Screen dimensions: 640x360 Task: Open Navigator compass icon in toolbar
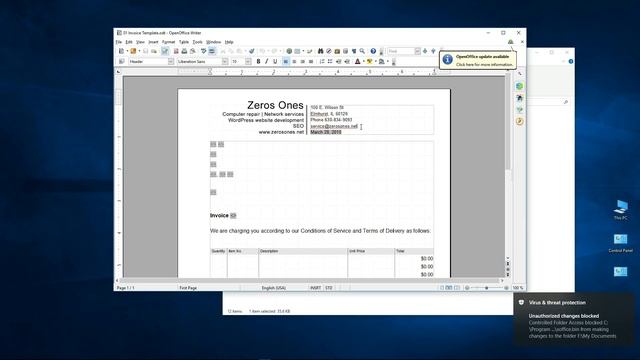[329, 51]
